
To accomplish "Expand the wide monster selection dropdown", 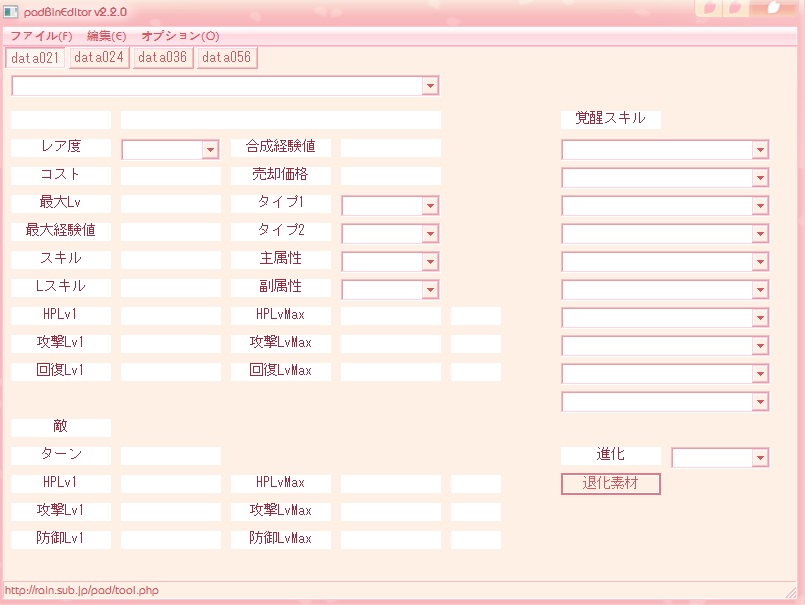I will click(x=225, y=86).
